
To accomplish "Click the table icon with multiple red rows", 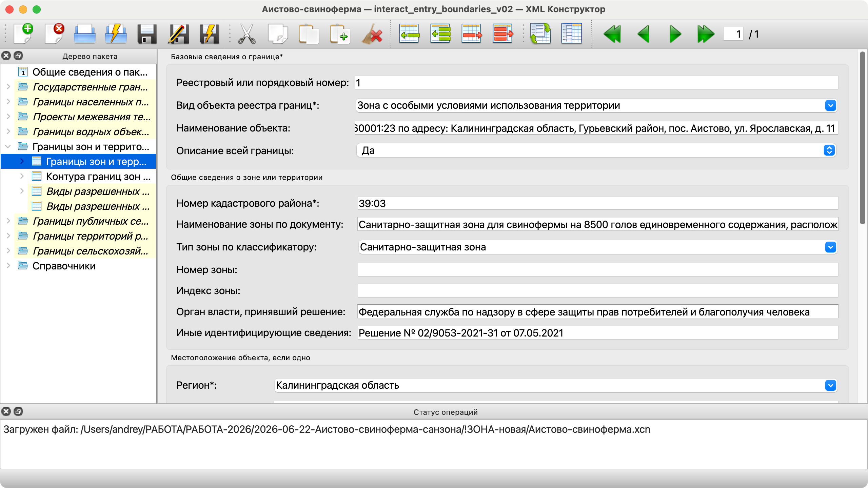I will (x=503, y=34).
